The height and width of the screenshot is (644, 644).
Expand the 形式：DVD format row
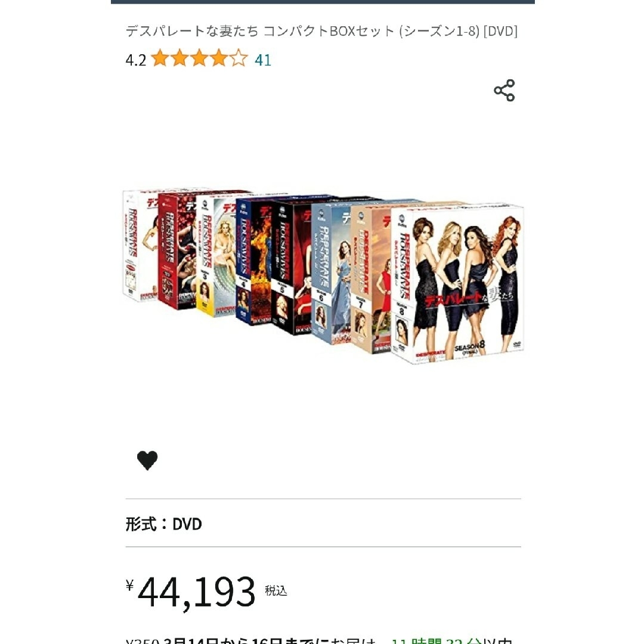323,524
